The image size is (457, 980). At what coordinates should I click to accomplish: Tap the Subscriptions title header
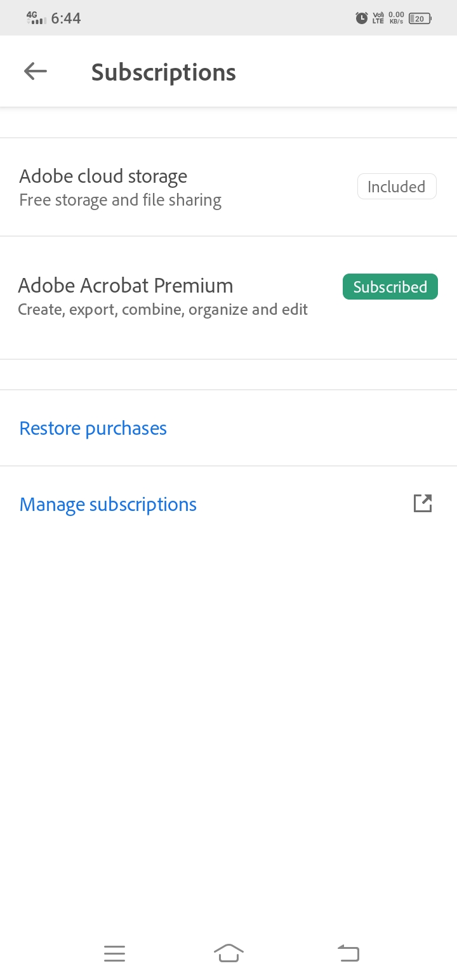[x=163, y=71]
